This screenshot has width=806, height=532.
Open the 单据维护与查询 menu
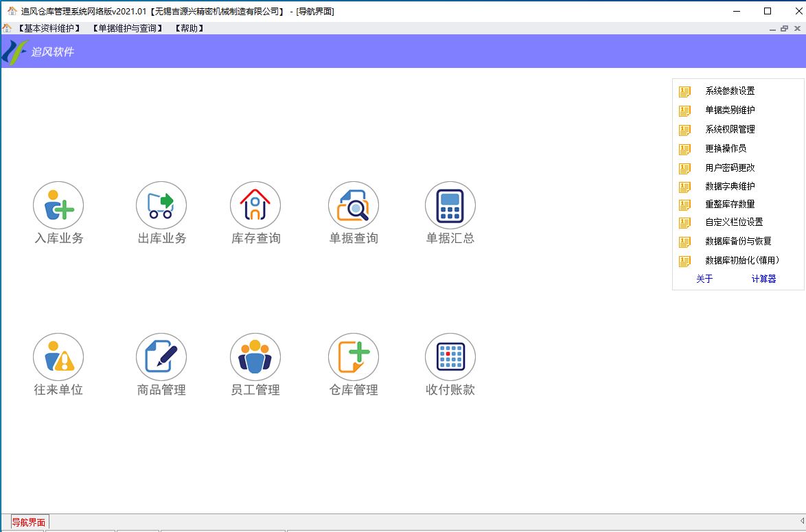click(x=128, y=28)
